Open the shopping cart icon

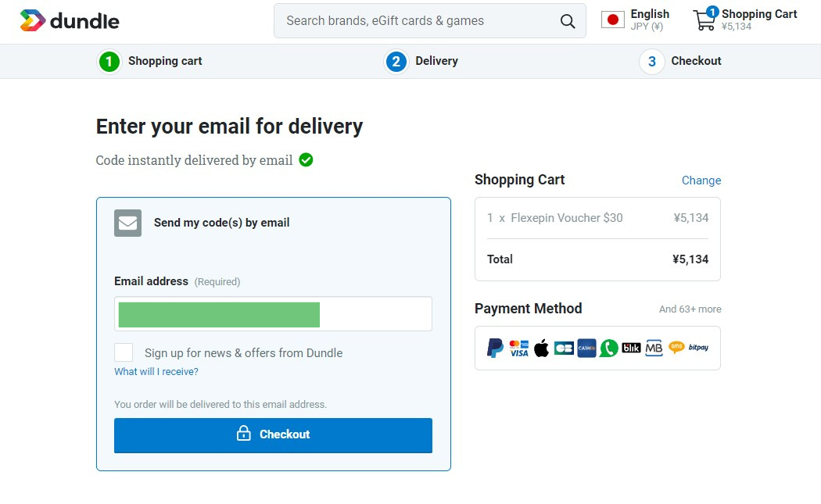click(x=704, y=20)
